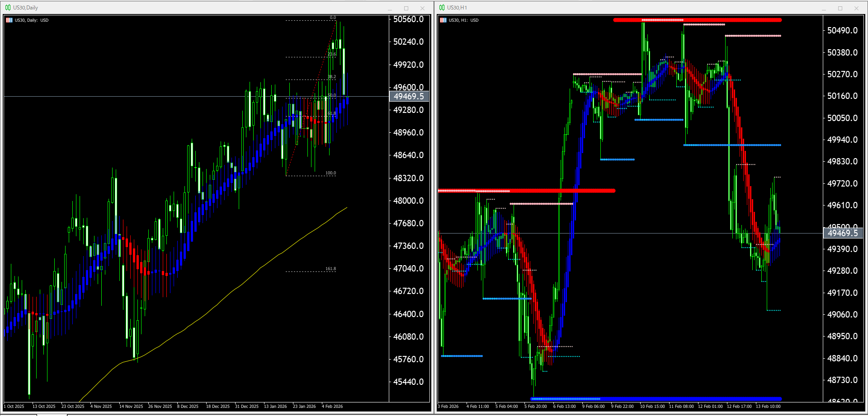This screenshot has width=868, height=416.
Task: Maximize the US30,H1 chart window
Action: click(840, 8)
